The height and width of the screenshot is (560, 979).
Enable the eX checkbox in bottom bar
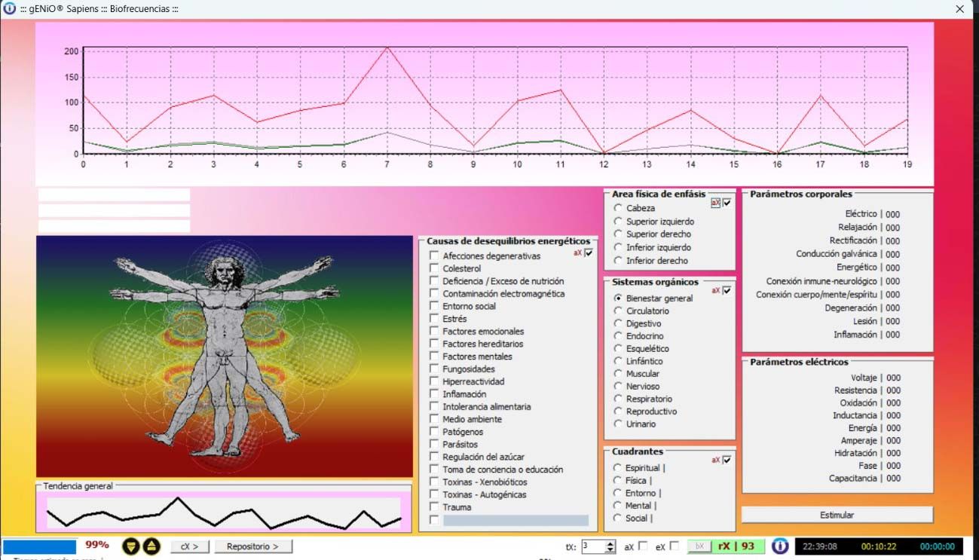point(675,546)
